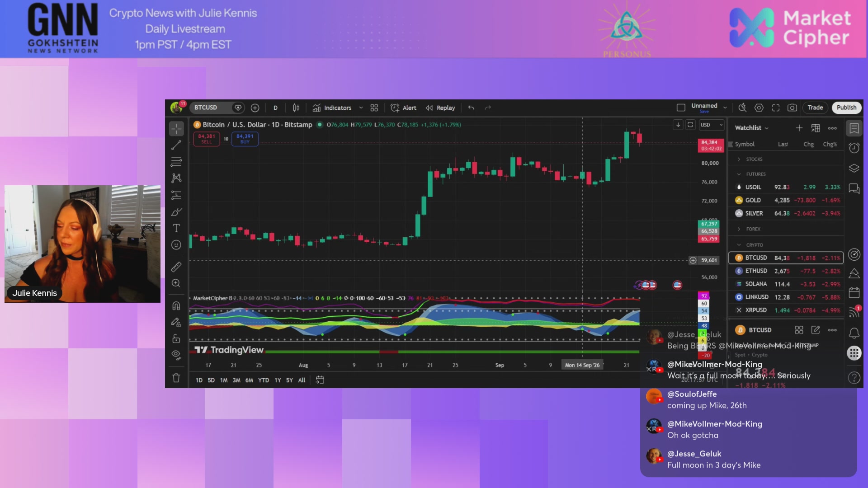
Task: Take a chart snapshot with camera icon
Action: pos(792,108)
